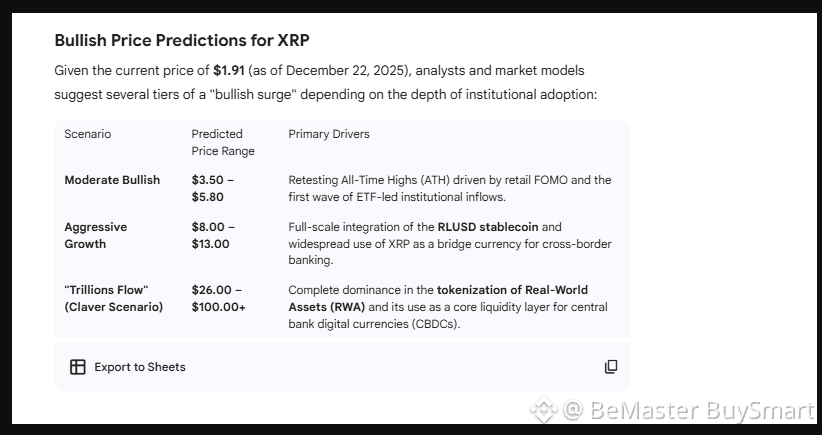
Task: Select the Scenario column header
Action: coord(88,134)
